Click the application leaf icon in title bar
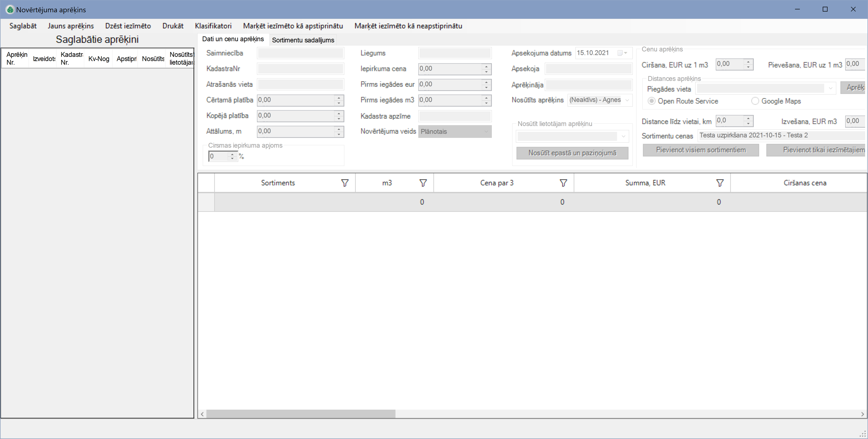868x439 pixels. point(10,9)
